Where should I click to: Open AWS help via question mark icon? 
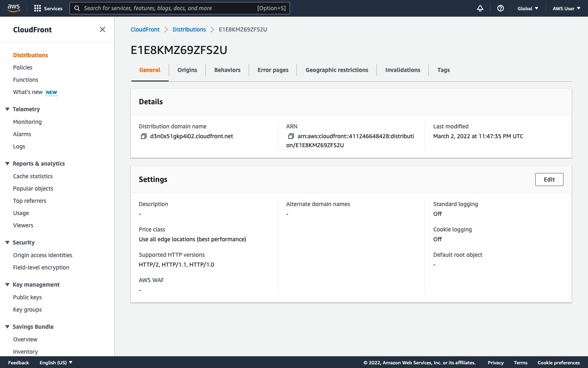click(x=500, y=8)
